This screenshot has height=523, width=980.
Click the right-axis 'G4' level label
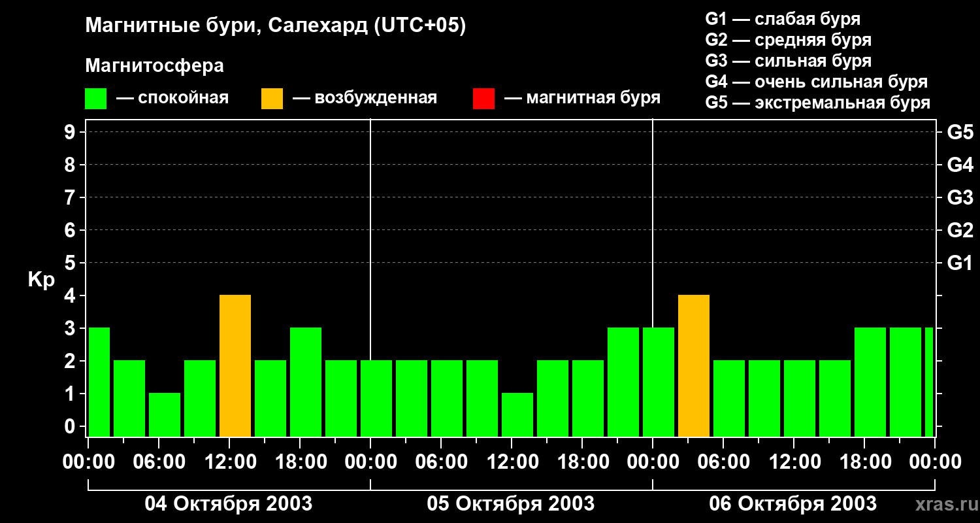(960, 165)
